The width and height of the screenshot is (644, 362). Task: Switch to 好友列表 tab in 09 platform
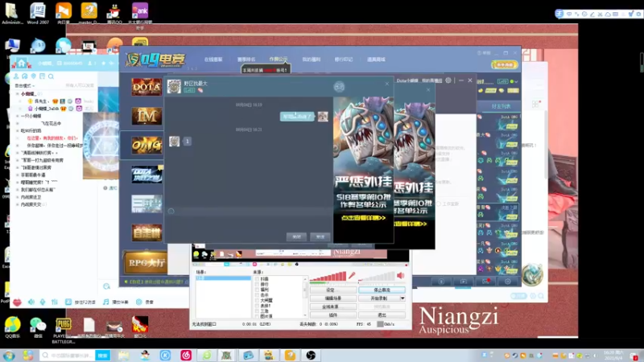click(501, 106)
